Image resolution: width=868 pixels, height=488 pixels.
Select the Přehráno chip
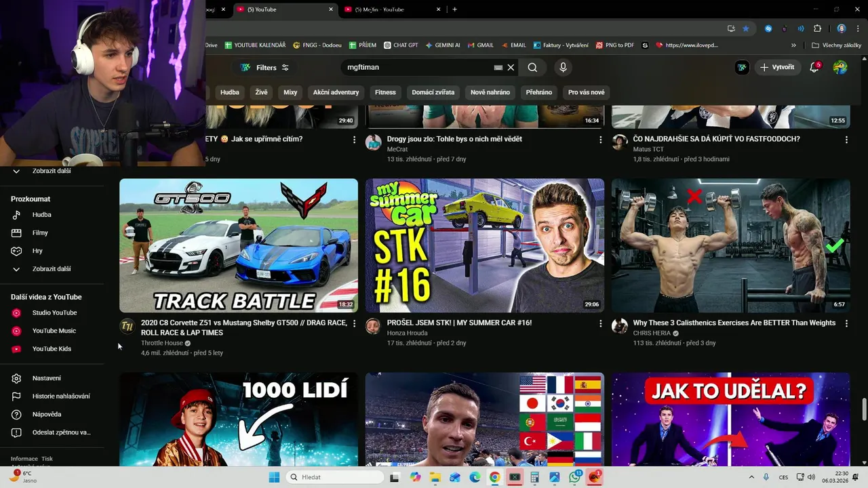point(539,92)
